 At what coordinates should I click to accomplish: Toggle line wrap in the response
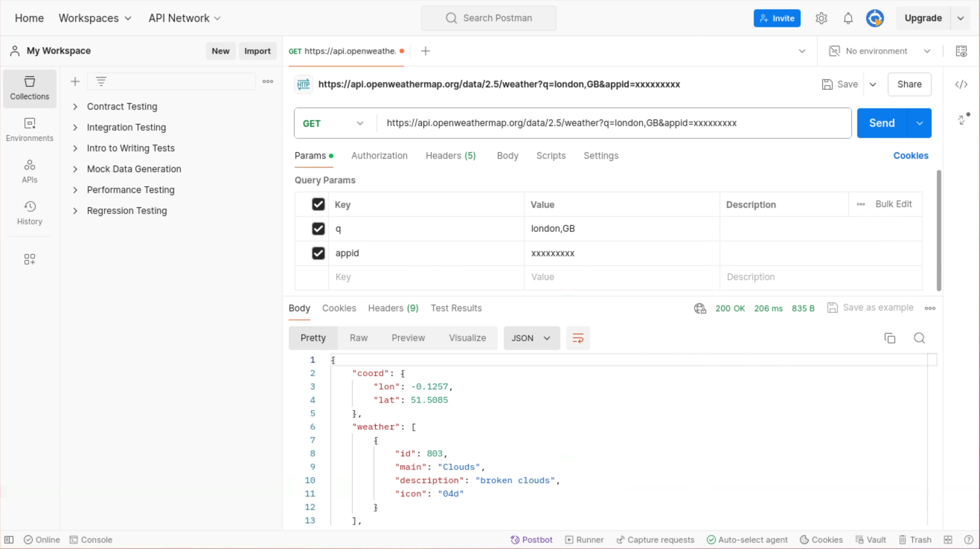pyautogui.click(x=578, y=338)
